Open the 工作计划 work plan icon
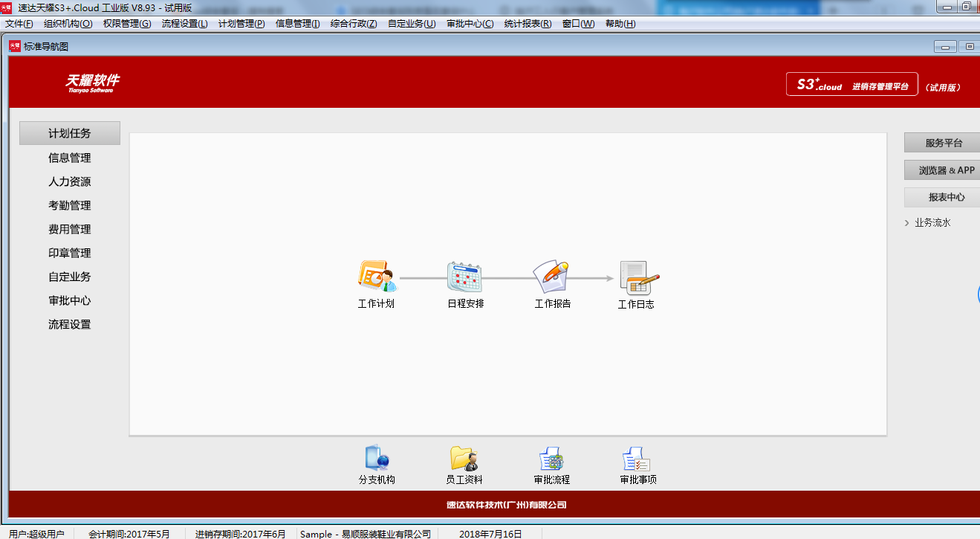This screenshot has height=539, width=980. (377, 277)
